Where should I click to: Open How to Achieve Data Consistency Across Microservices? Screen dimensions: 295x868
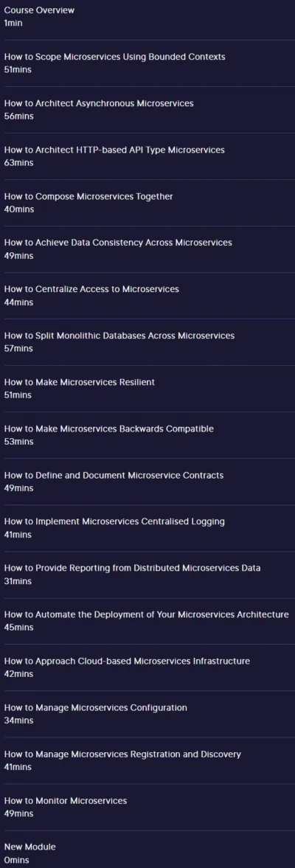tap(147, 249)
